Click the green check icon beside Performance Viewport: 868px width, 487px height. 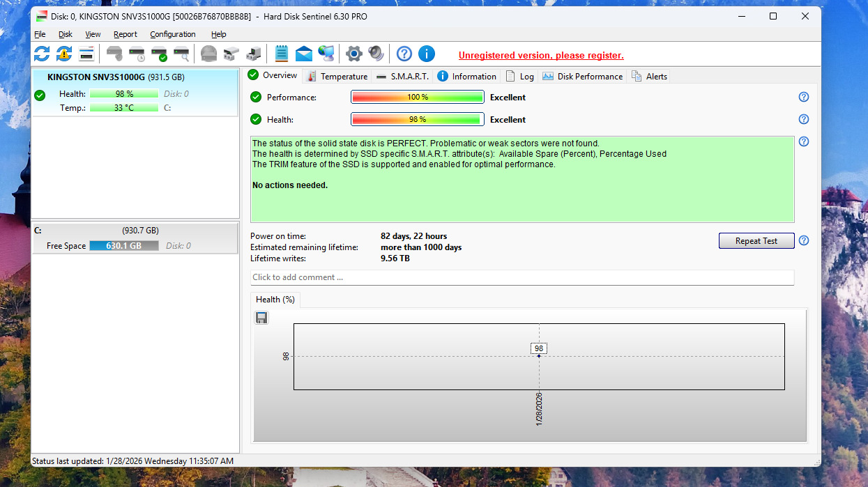coord(256,97)
